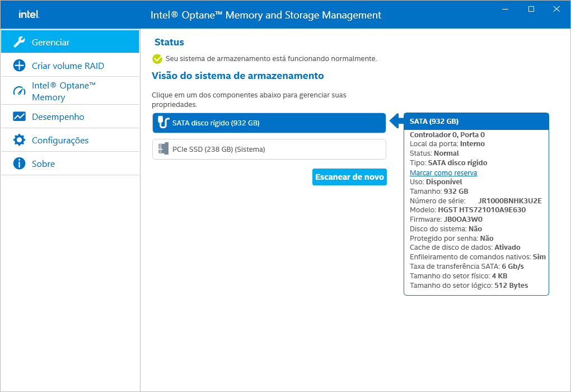Click the green status checkmark icon
Viewport: 571px width, 392px height.
click(x=157, y=59)
